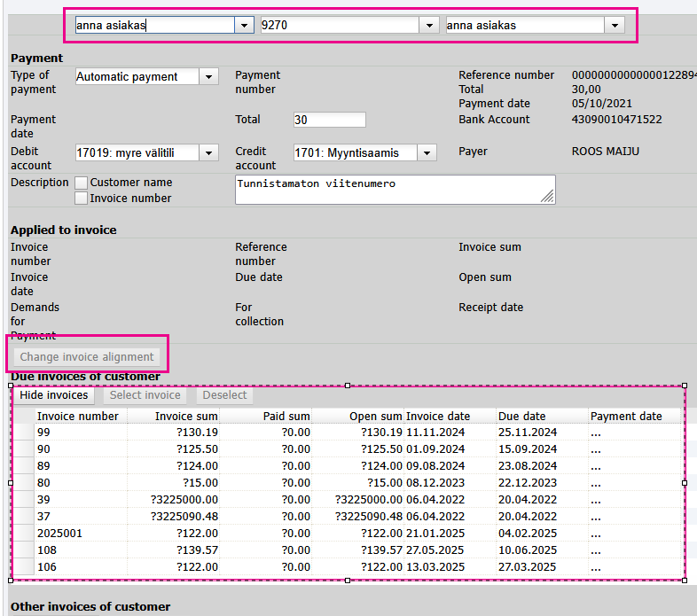
Task: Grab the description box resize handle
Action: (548, 197)
